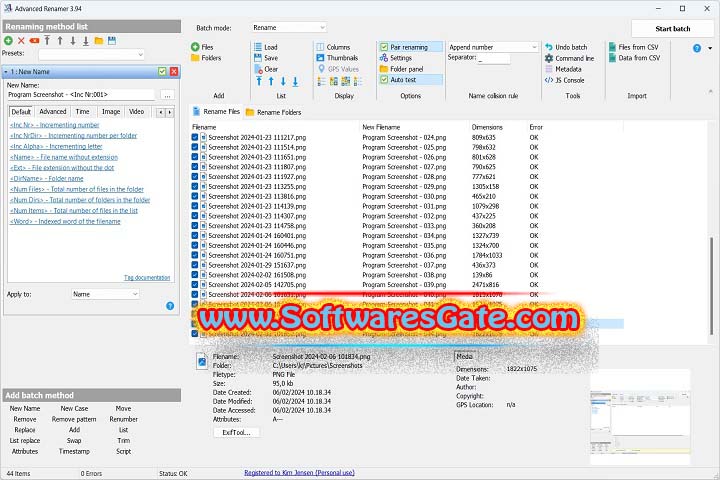Open ExifTool for the selected file

click(x=236, y=432)
